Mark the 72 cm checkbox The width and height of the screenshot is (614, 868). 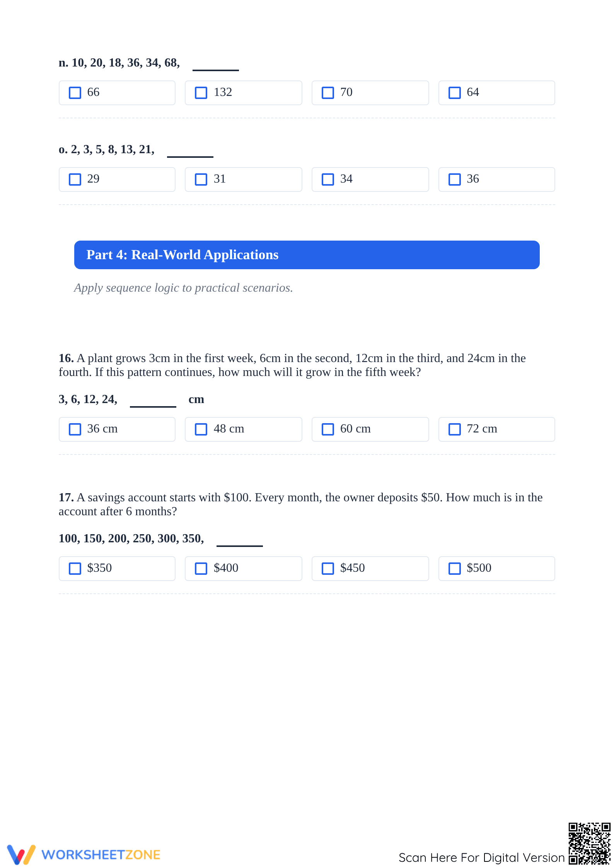(455, 429)
